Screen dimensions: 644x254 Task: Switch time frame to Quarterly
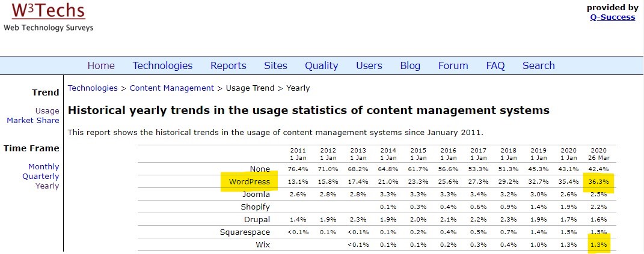(41, 177)
